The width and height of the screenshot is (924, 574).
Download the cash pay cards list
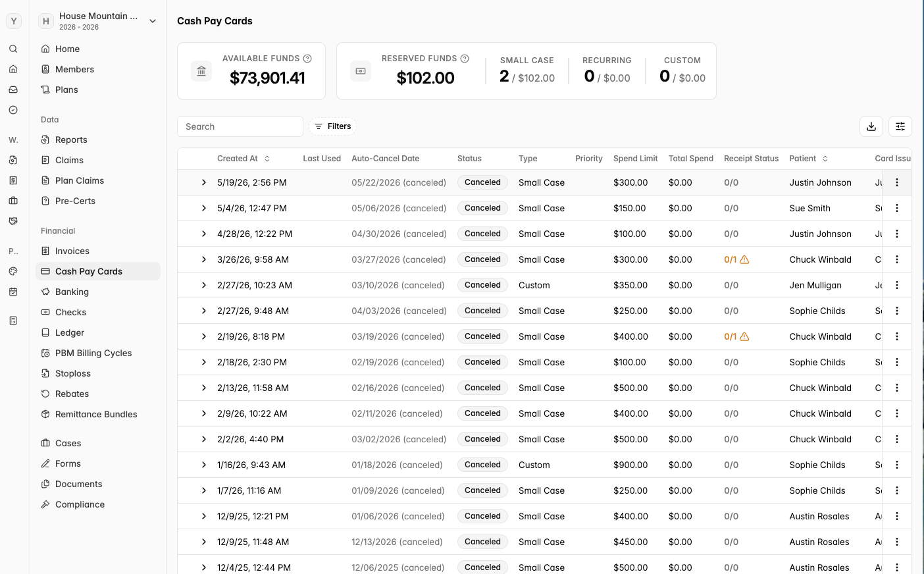[x=871, y=126]
